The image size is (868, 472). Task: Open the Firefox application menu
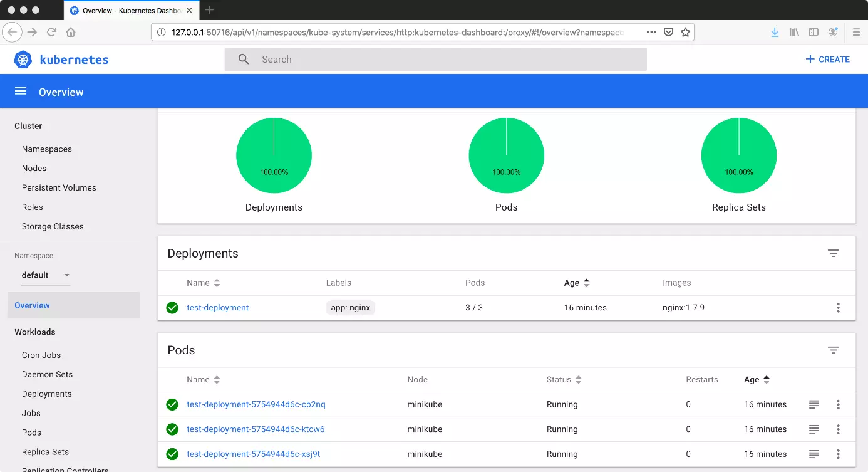coord(856,32)
